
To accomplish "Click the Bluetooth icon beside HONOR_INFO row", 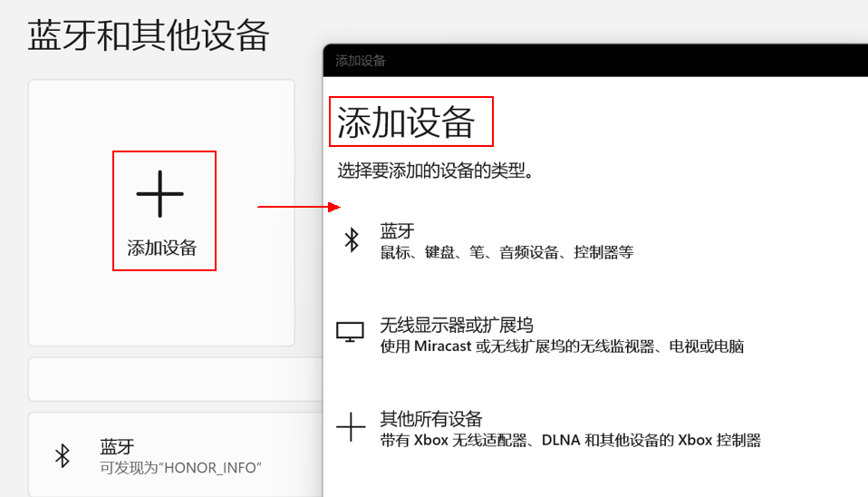I will point(63,455).
